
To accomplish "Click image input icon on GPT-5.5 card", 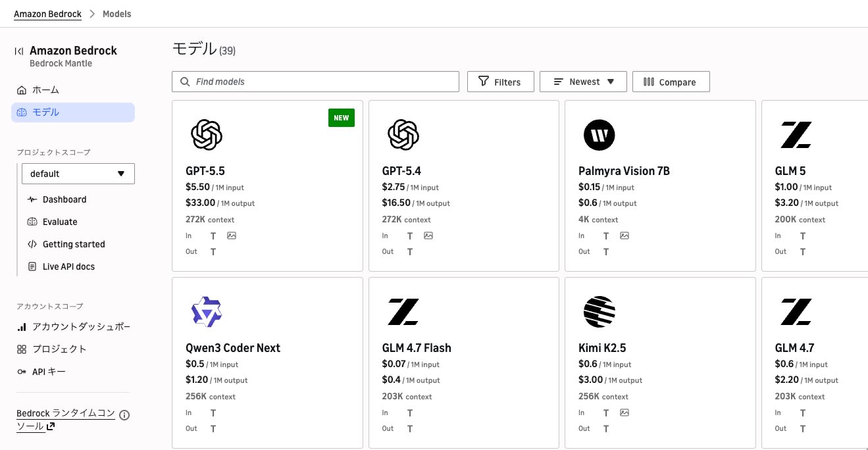I will point(232,236).
